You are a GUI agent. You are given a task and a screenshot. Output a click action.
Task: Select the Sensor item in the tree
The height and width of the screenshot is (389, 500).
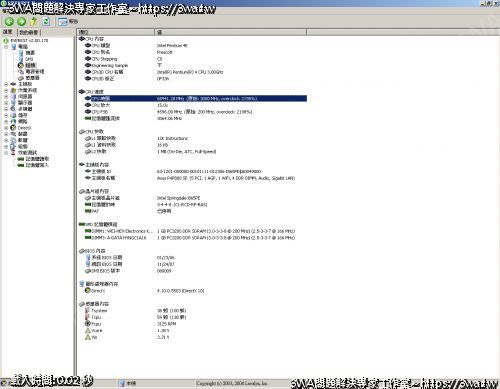pos(32,78)
